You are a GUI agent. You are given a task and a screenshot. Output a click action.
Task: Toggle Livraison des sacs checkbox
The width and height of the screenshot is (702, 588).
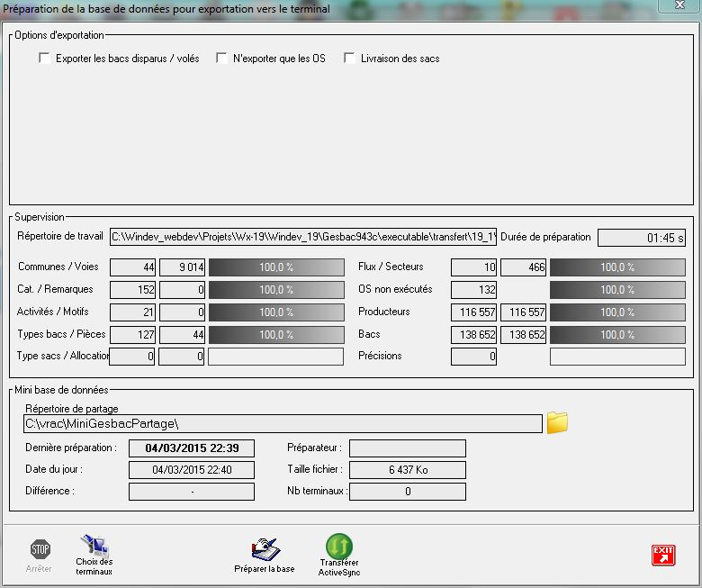(x=350, y=59)
